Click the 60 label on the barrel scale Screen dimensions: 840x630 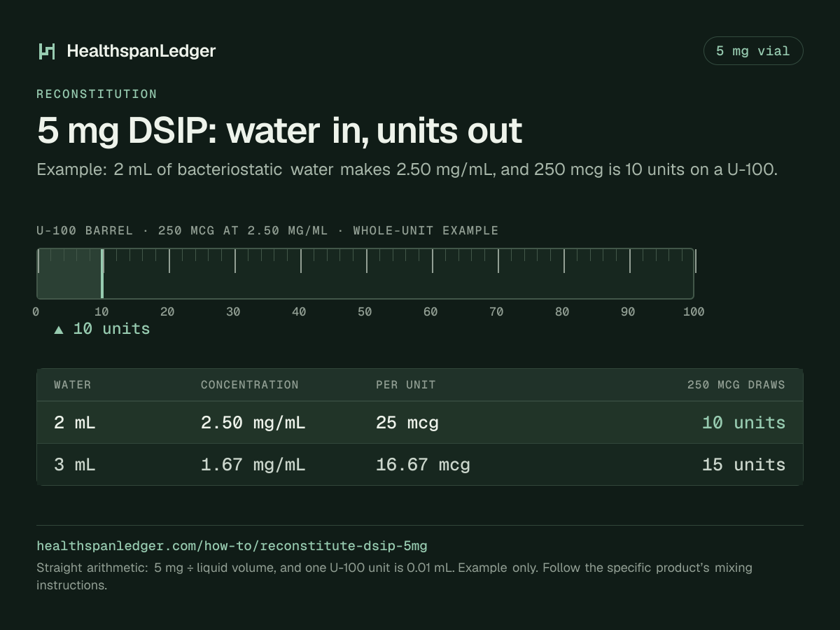(x=430, y=311)
